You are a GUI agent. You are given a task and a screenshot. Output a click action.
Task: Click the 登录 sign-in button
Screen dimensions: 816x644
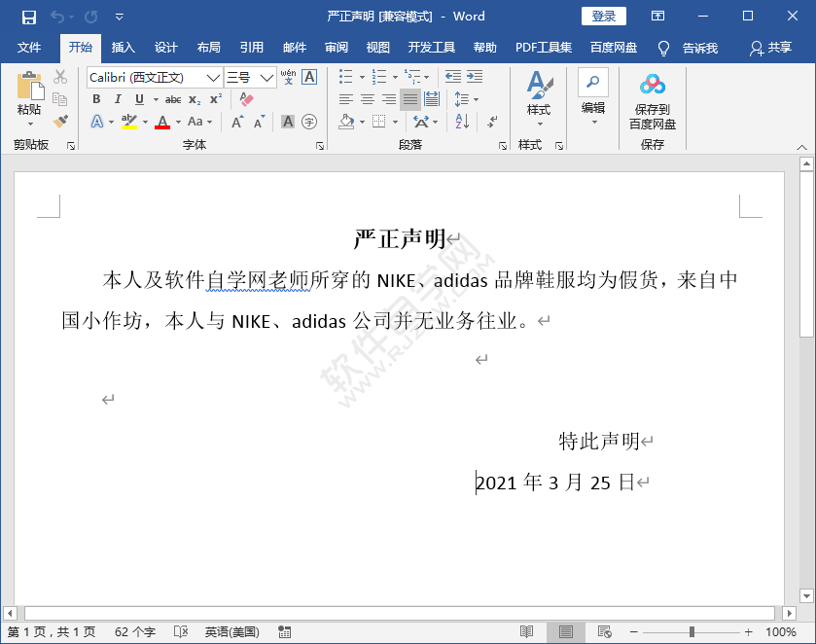pos(603,16)
